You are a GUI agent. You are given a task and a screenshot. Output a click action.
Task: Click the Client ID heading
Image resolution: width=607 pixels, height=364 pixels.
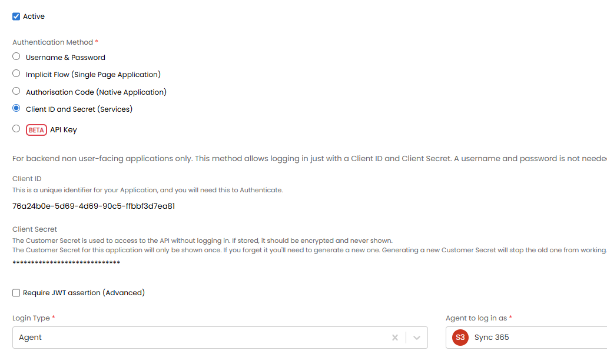[x=27, y=179]
